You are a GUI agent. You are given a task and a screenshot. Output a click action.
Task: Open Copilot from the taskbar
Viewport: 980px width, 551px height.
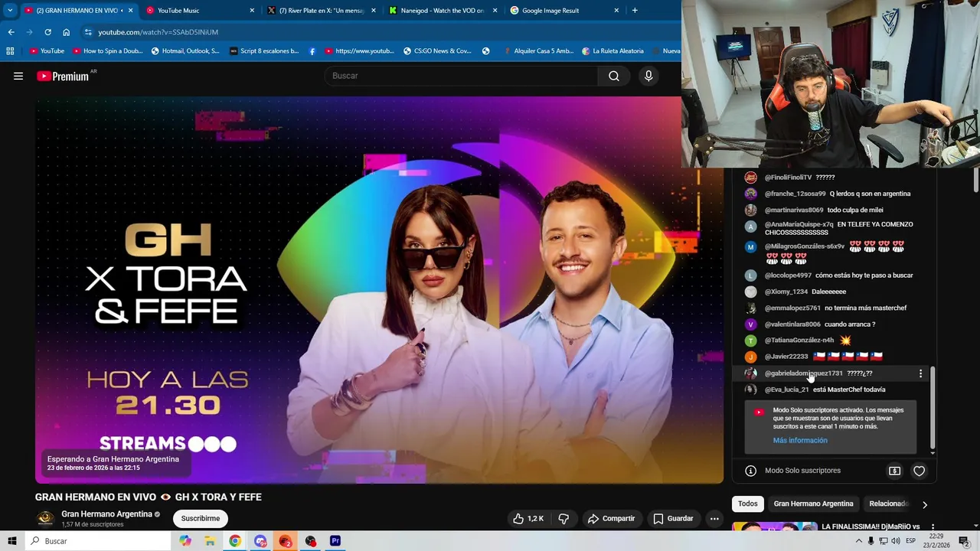click(185, 541)
